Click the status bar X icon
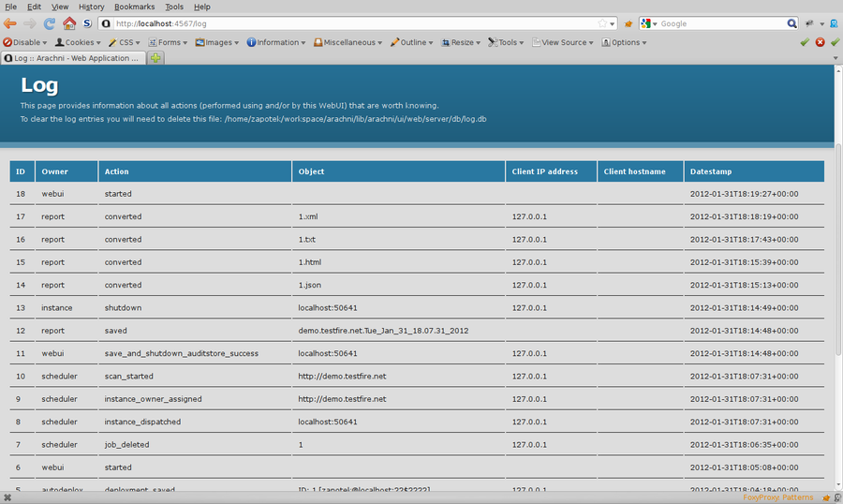This screenshot has width=843, height=504. click(7, 497)
